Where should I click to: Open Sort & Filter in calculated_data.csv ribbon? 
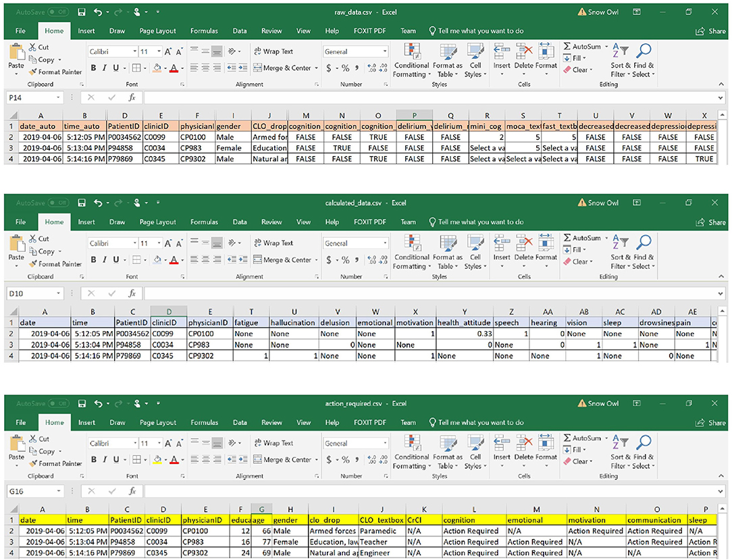tap(621, 253)
